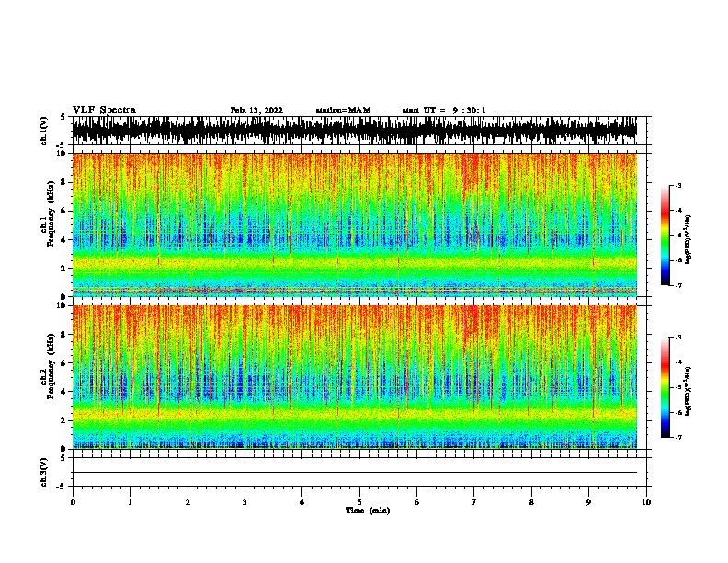This screenshot has width=728, height=563.
Task: Click the time axis tick label '2'
Action: pyautogui.click(x=188, y=502)
